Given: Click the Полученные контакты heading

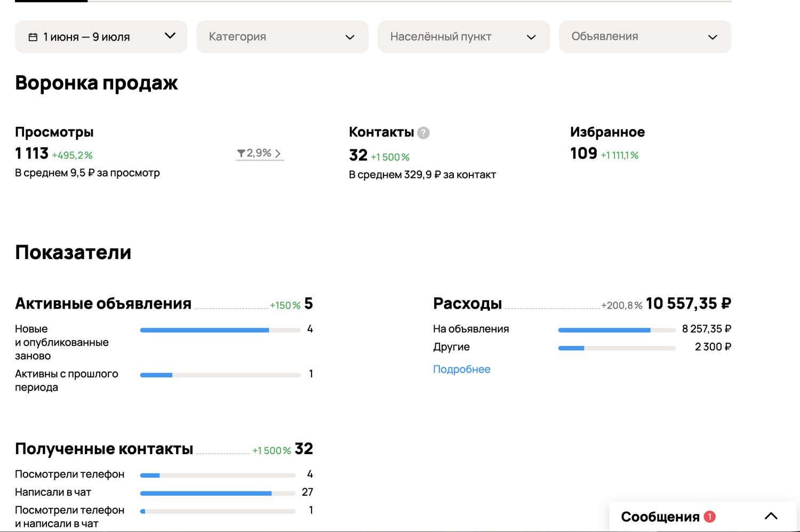Looking at the screenshot, I should pos(104,449).
